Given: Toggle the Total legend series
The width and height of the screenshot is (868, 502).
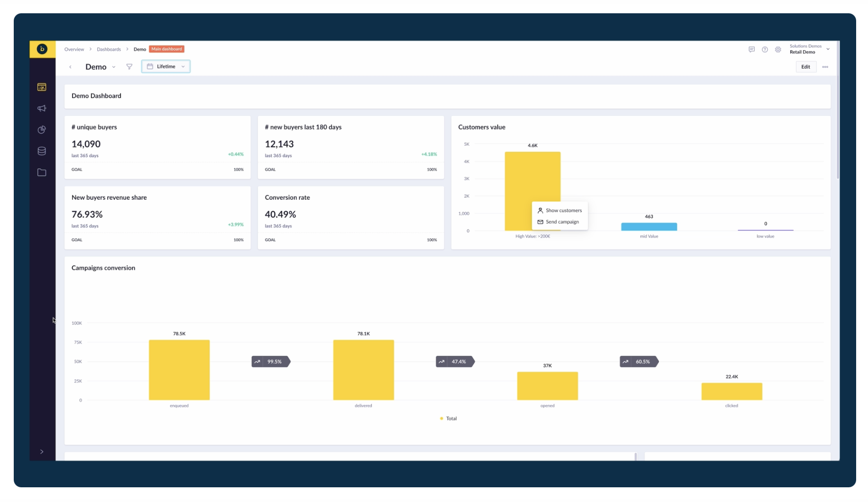Looking at the screenshot, I should coord(448,418).
